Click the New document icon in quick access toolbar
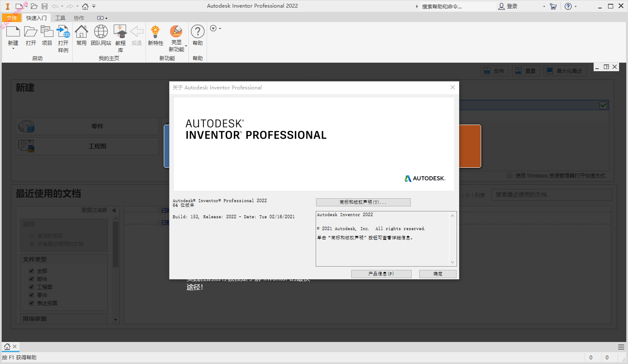This screenshot has height=364, width=628. pyautogui.click(x=19, y=6)
